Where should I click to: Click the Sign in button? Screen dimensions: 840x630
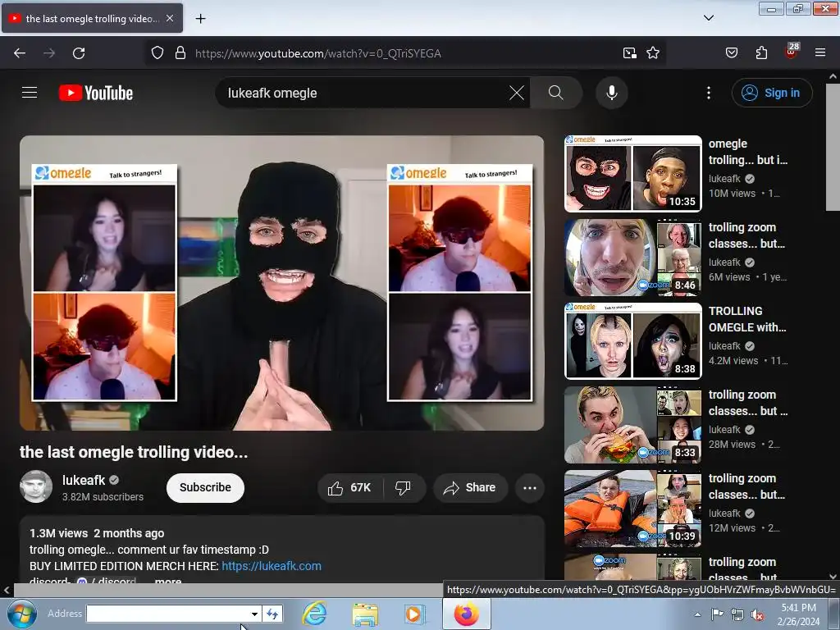click(x=771, y=93)
